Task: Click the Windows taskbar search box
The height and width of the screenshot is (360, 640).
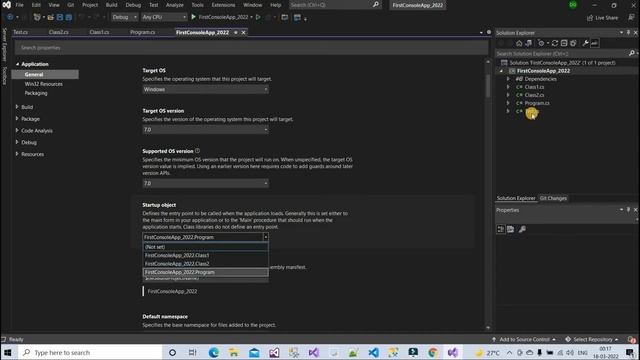Action: pyautogui.click(x=89, y=352)
